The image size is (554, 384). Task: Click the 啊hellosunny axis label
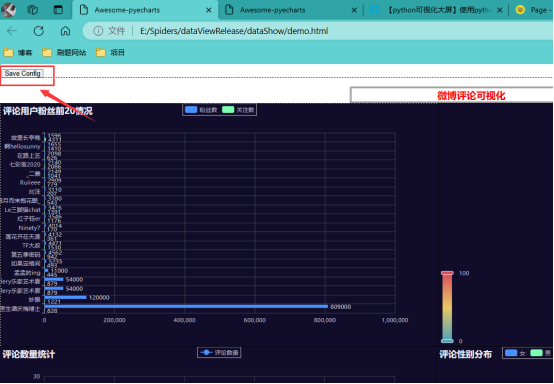pyautogui.click(x=23, y=146)
